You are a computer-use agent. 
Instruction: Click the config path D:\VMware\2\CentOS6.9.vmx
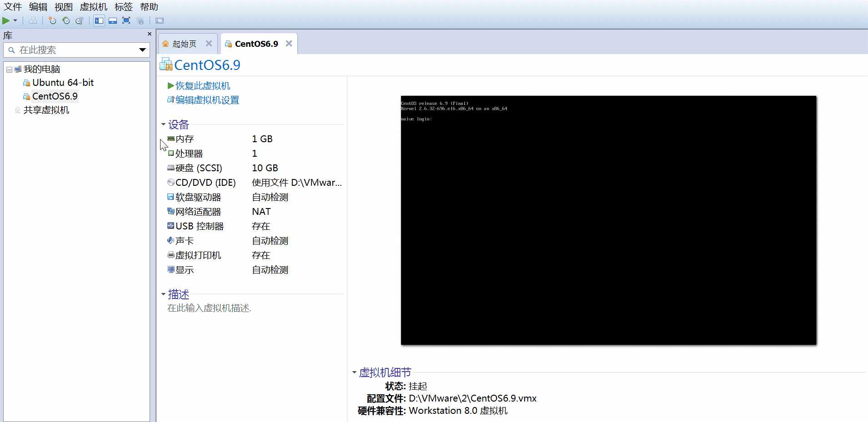472,398
